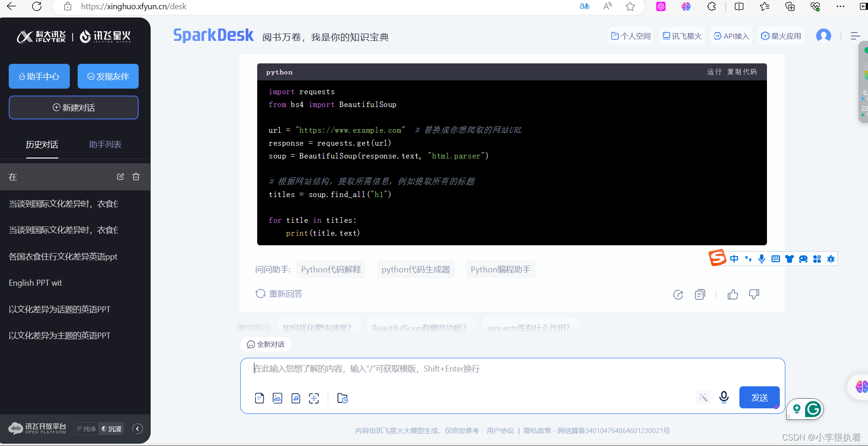This screenshot has height=446, width=868.
Task: Open history chat 各国衣食住行文化差异英语ppt
Action: point(63,257)
